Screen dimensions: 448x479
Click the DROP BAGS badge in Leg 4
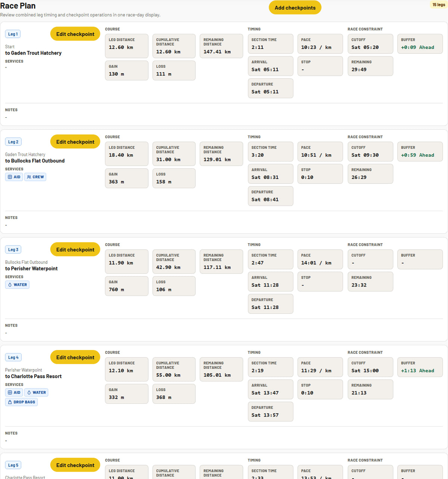point(21,402)
